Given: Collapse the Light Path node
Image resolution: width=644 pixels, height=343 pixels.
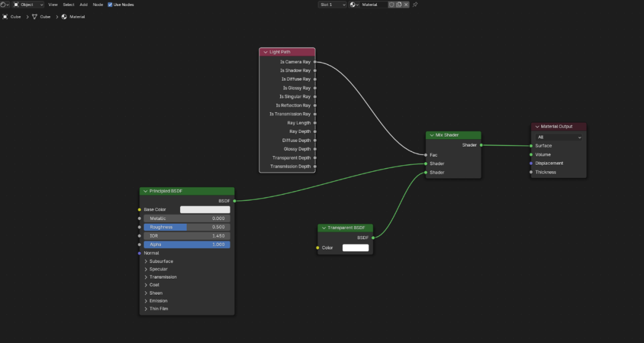Looking at the screenshot, I should (x=265, y=52).
